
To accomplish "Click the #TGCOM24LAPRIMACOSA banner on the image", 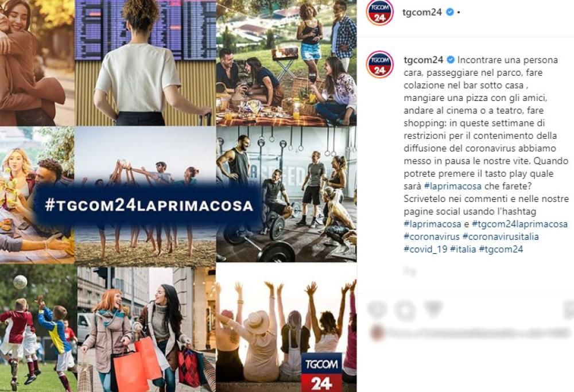I will (x=149, y=205).
